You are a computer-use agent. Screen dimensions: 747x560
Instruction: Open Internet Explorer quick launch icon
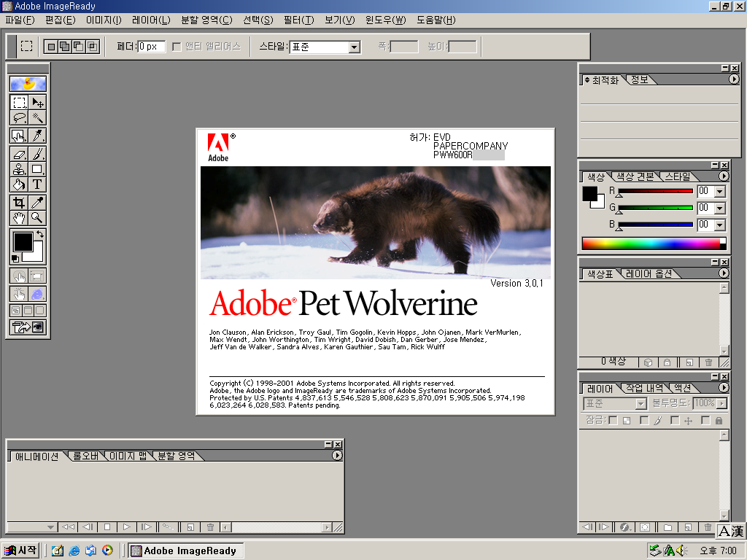click(74, 551)
